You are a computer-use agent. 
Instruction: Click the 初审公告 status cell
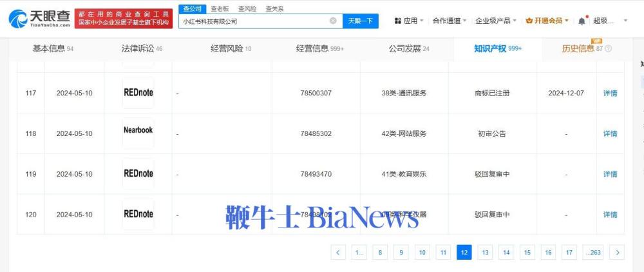(x=492, y=133)
